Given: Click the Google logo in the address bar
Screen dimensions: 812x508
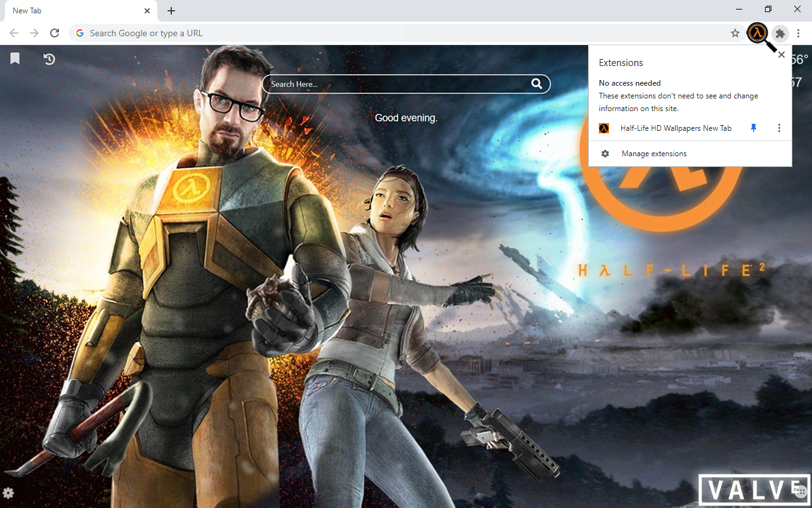Looking at the screenshot, I should [79, 33].
